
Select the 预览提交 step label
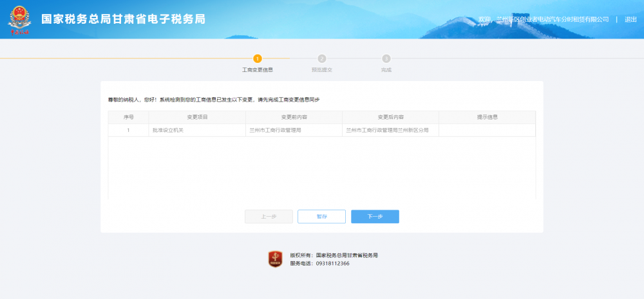click(x=322, y=69)
